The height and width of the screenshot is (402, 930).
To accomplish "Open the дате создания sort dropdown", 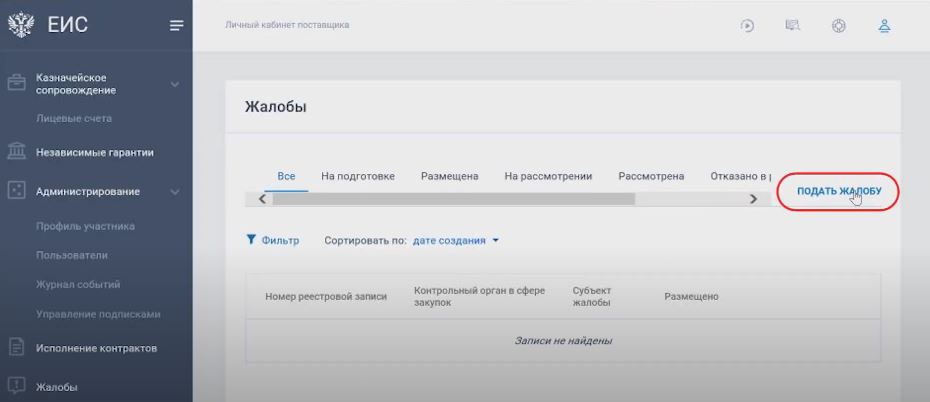I will click(456, 241).
